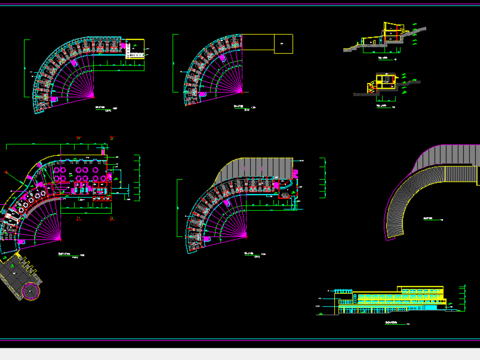Select the curved gray roof plan drawing
Image resolution: width=480 pixels, height=360 pixels.
[x=432, y=192]
